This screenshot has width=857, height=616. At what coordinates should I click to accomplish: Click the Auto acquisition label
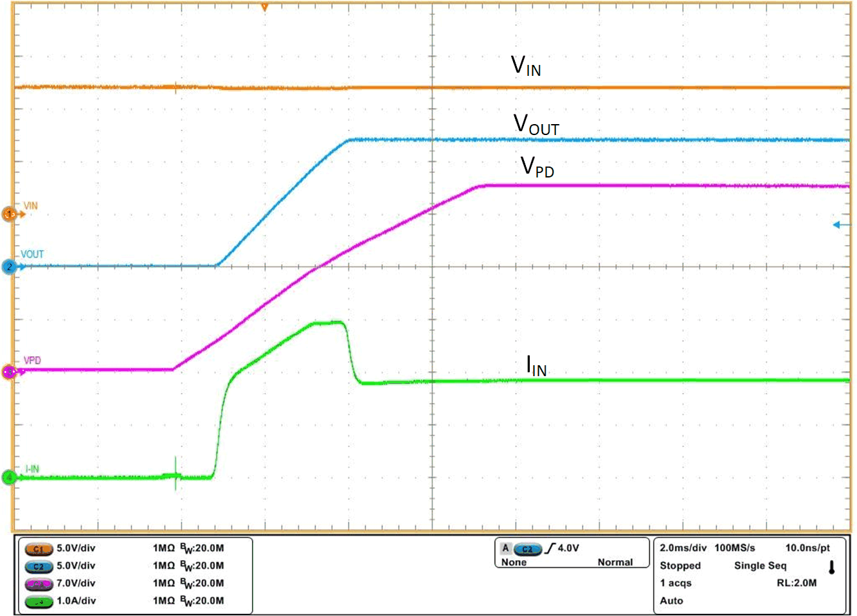pos(671,601)
